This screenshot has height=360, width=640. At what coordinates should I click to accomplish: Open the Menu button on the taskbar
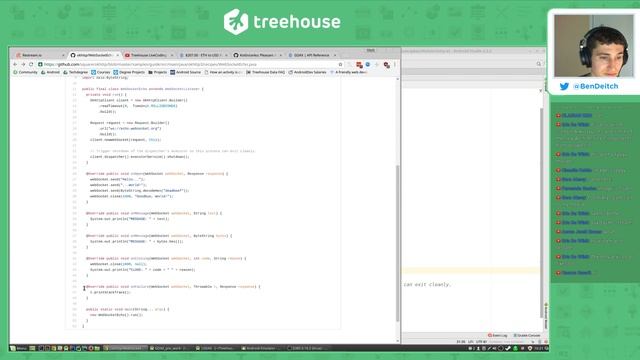[18, 348]
